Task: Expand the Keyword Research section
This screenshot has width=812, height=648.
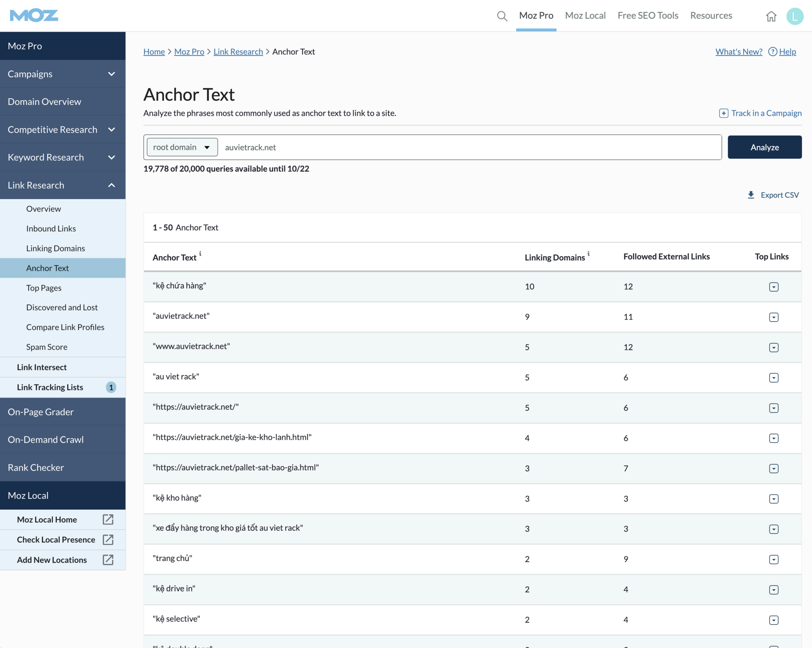Action: pos(63,157)
